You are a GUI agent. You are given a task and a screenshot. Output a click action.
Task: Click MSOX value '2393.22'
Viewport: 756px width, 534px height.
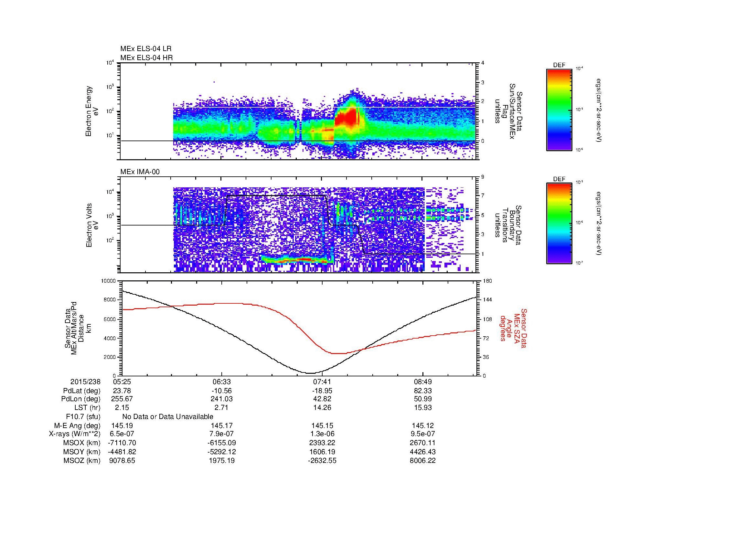[322, 443]
